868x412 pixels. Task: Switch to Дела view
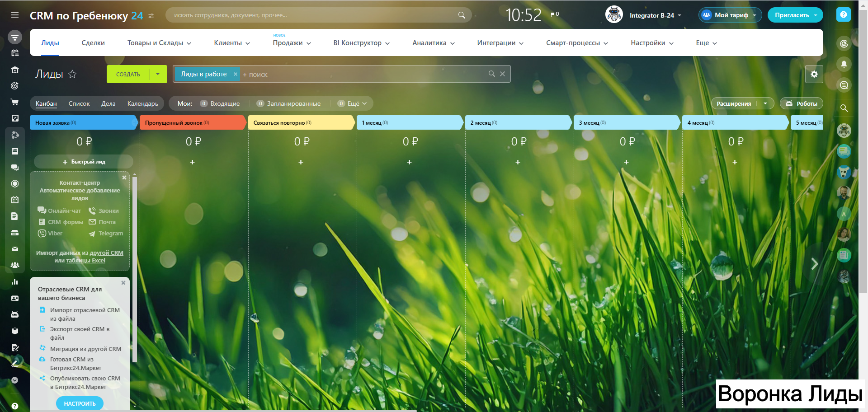pos(108,103)
